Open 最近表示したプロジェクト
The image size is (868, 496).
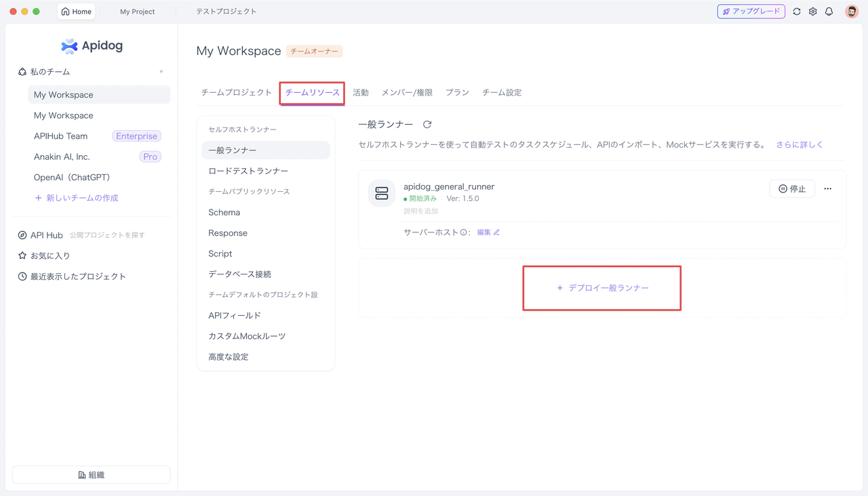coord(72,276)
